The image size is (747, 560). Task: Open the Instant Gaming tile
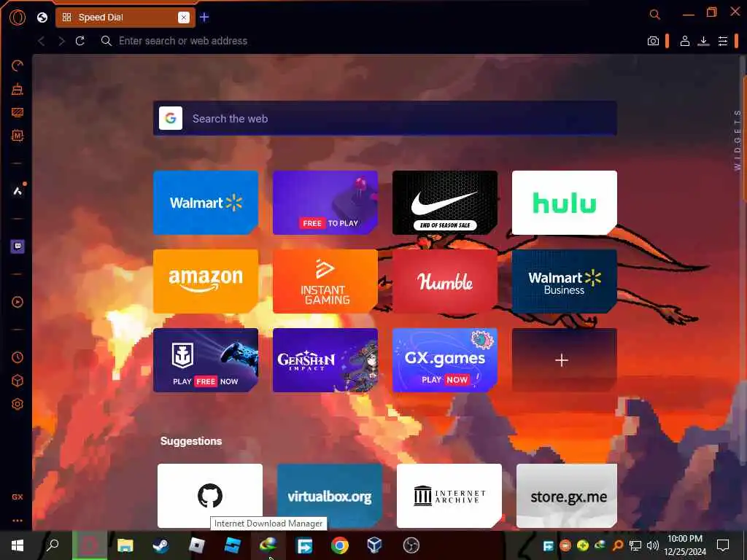pyautogui.click(x=325, y=281)
